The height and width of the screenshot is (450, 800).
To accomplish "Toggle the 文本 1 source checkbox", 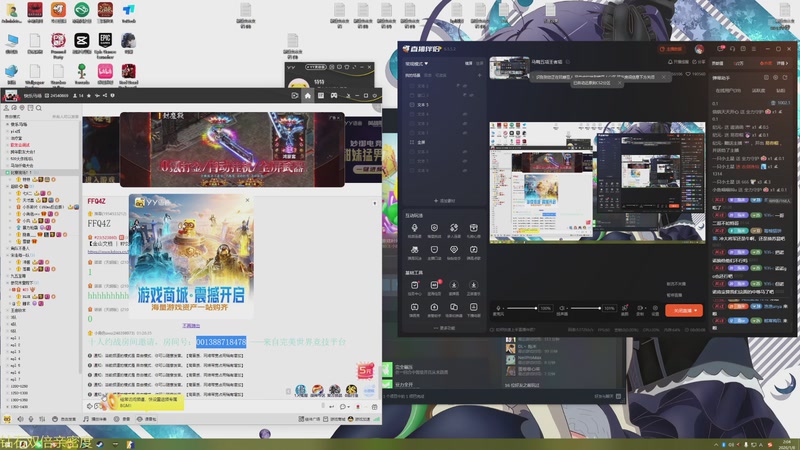I will coord(412,133).
